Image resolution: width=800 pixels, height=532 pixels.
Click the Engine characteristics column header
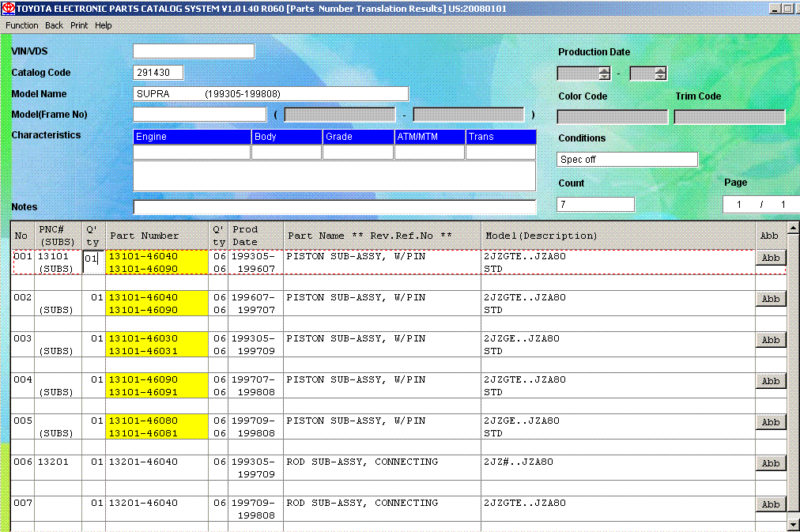[x=191, y=137]
